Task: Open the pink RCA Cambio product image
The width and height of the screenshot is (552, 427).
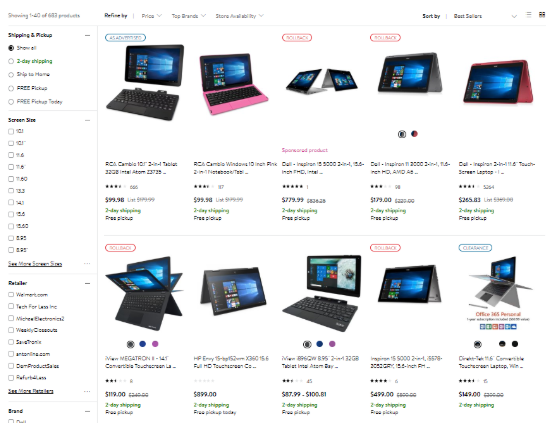Action: point(233,84)
